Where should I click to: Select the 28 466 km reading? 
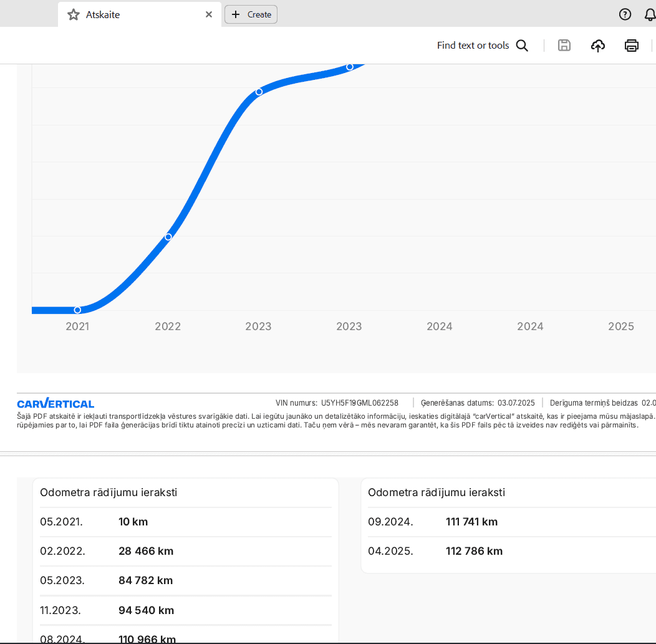pos(145,551)
